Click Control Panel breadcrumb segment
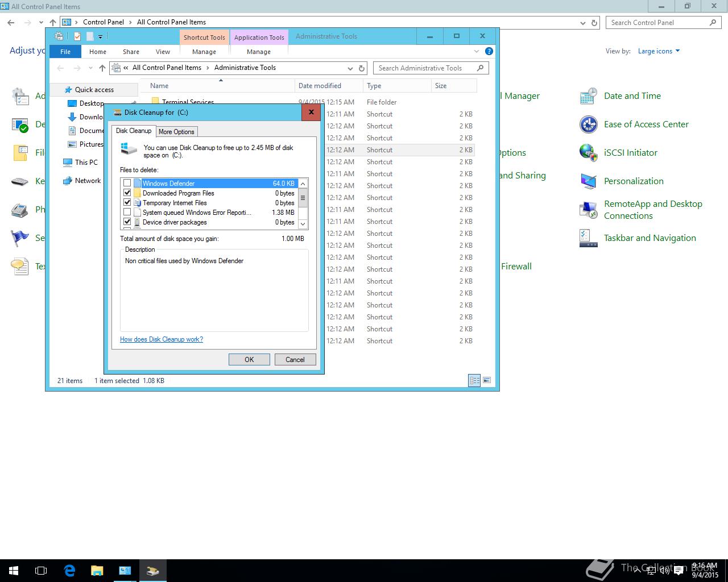The image size is (728, 582). coord(103,22)
